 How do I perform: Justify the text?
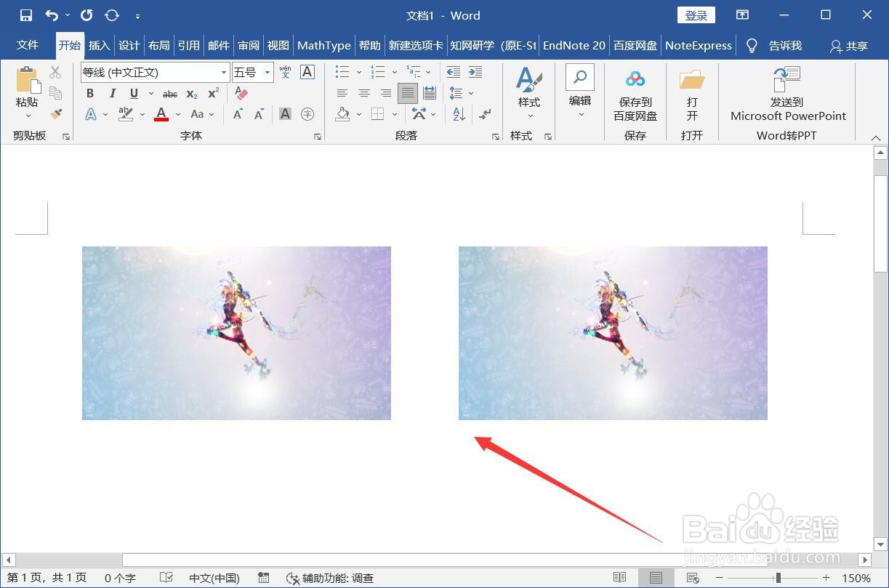tap(408, 93)
